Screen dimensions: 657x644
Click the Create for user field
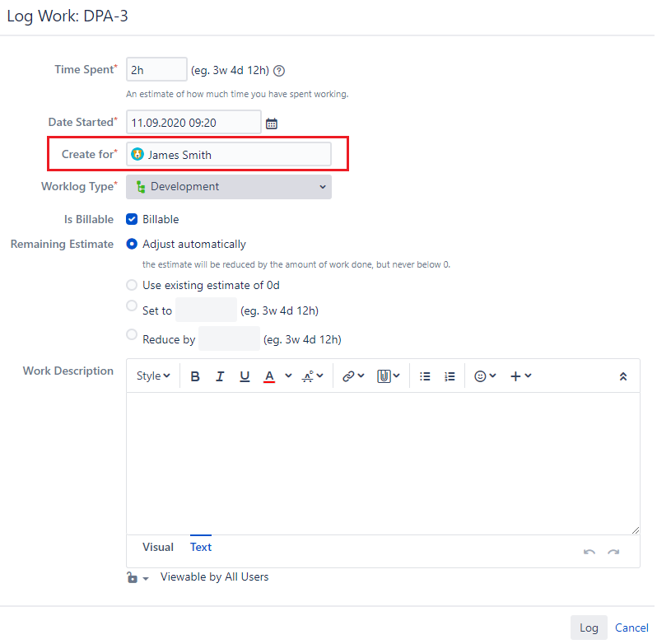(229, 154)
